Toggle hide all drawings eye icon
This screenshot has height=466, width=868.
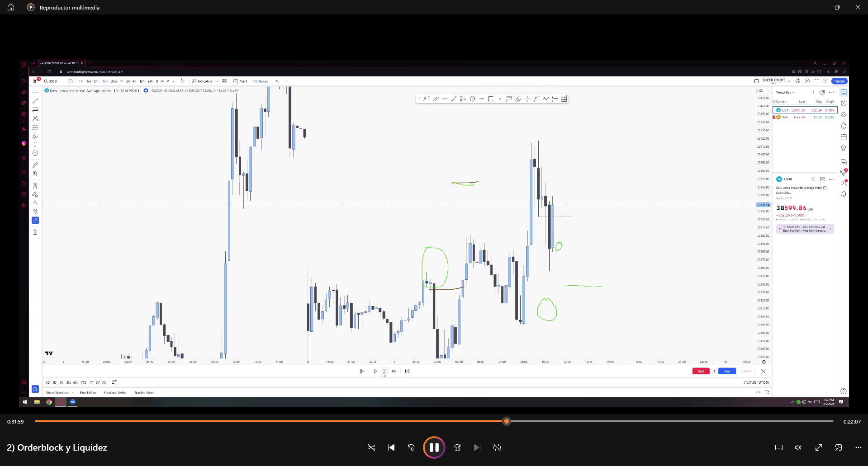(35, 211)
